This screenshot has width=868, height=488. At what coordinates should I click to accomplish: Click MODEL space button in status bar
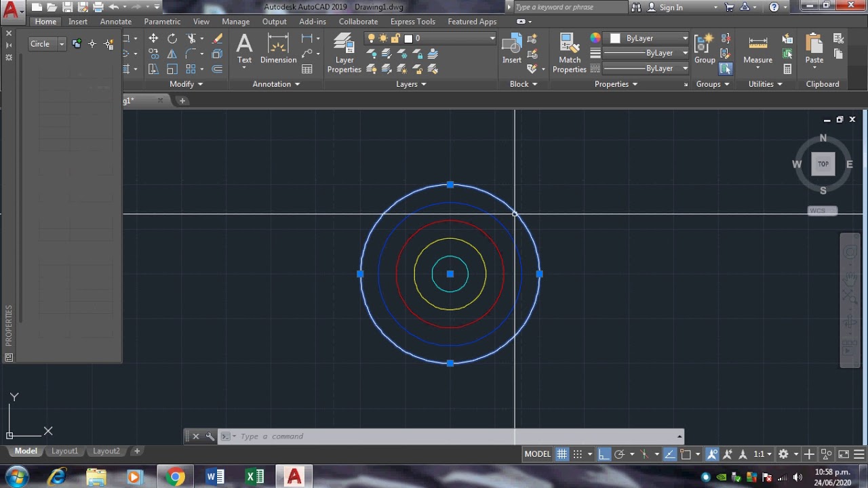click(x=538, y=454)
